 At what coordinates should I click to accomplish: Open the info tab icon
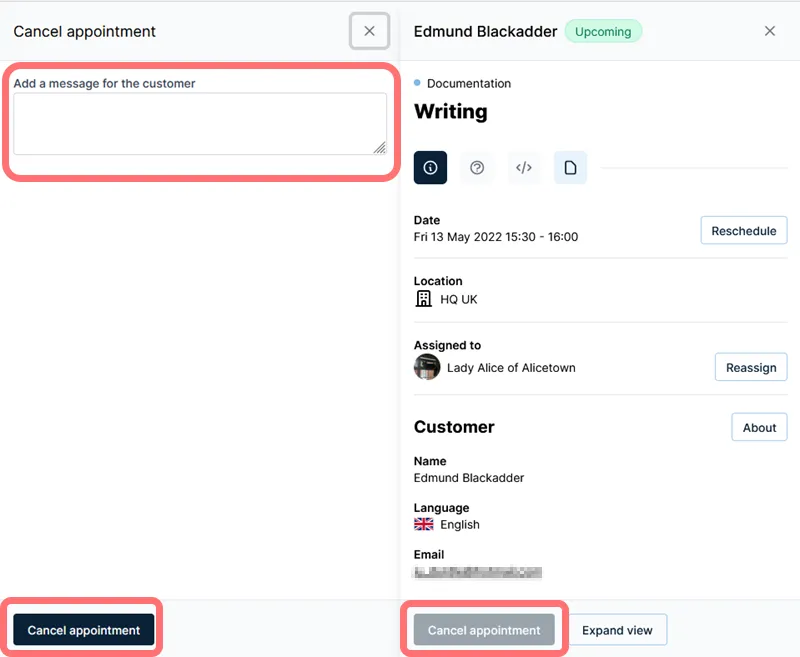(x=430, y=167)
